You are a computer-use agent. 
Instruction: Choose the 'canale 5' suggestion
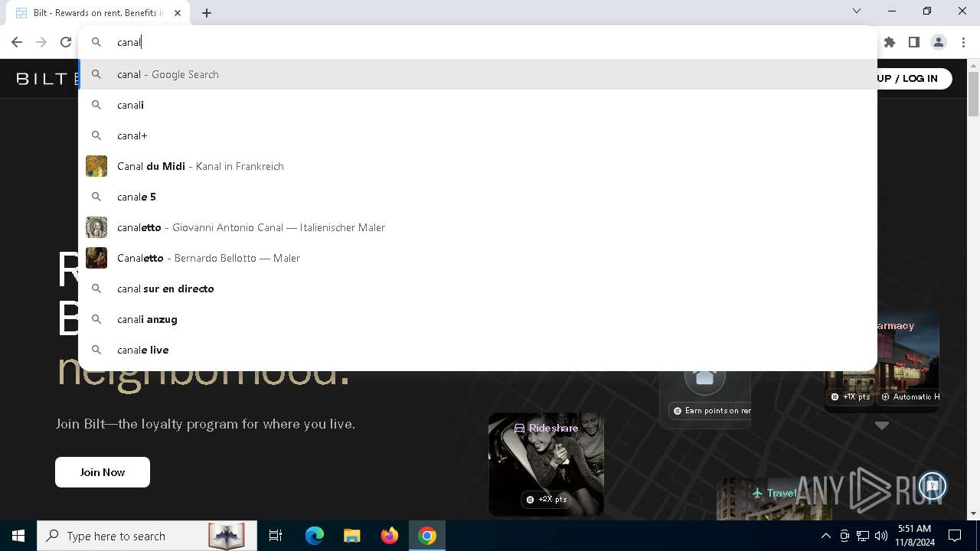(479, 197)
